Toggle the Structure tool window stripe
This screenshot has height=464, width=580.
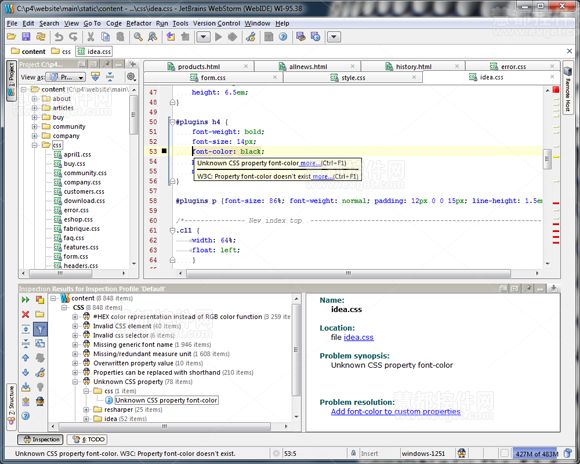click(11, 406)
